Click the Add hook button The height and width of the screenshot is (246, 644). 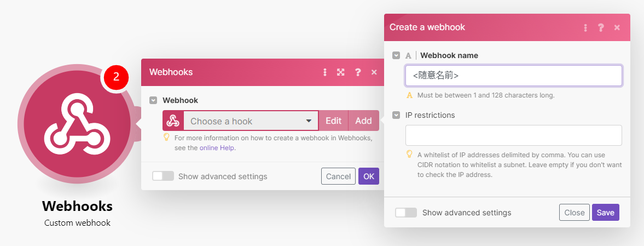tap(363, 121)
